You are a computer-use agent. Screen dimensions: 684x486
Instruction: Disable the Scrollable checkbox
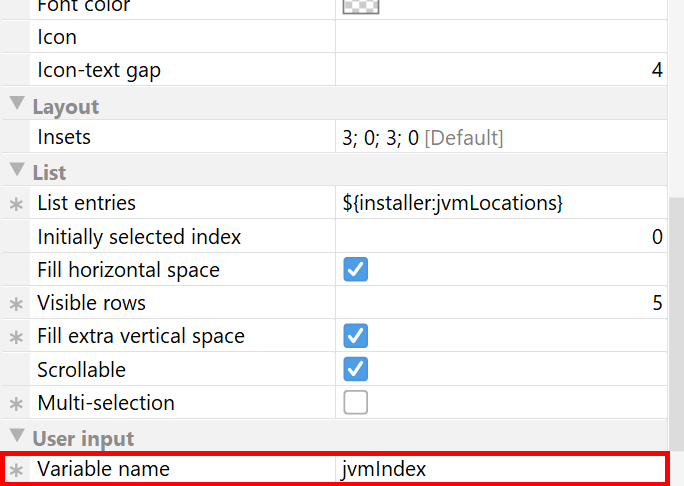coord(355,369)
